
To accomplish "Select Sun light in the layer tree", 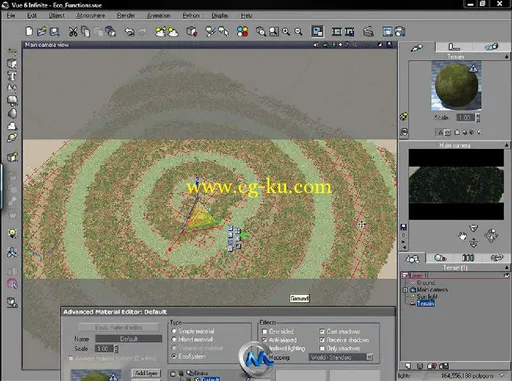I will (427, 296).
